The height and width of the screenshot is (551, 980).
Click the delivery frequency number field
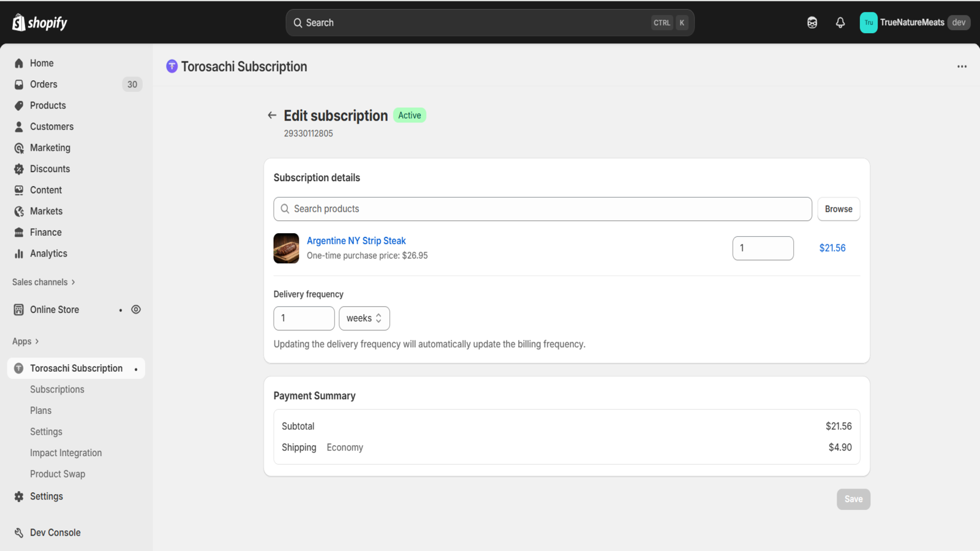(304, 318)
